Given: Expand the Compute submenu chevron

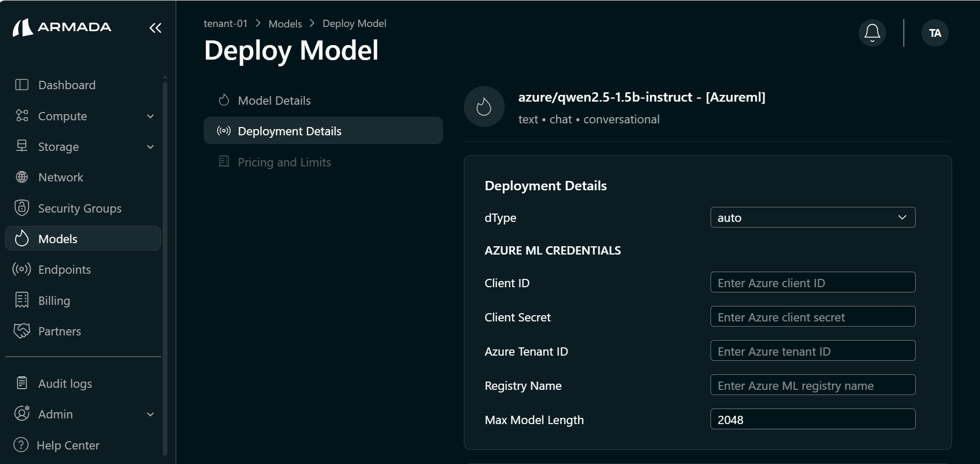Looking at the screenshot, I should (x=150, y=116).
